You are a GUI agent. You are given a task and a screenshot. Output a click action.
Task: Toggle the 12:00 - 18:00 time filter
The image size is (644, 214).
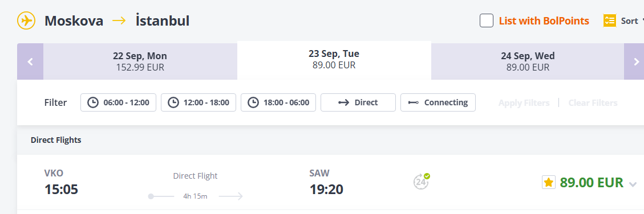tap(199, 102)
